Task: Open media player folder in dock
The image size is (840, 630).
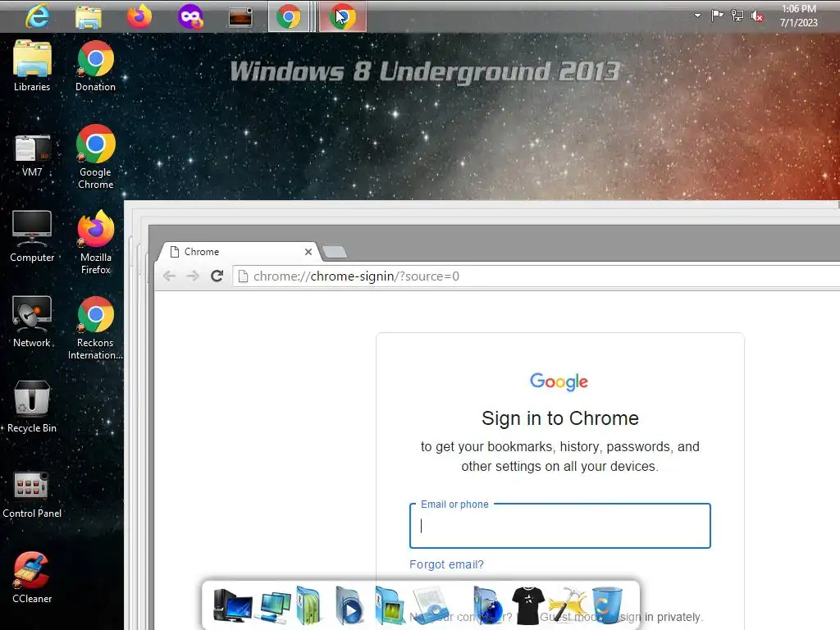Action: point(349,605)
